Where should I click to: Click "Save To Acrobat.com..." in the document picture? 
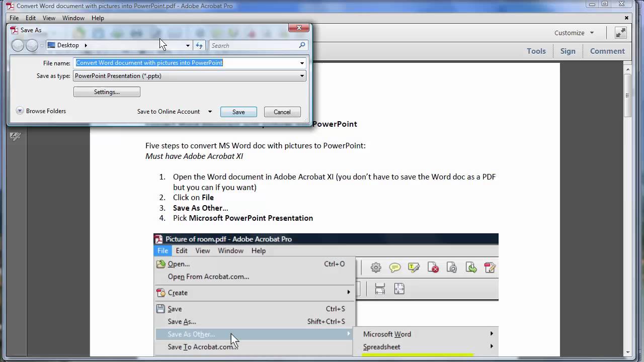point(202,347)
